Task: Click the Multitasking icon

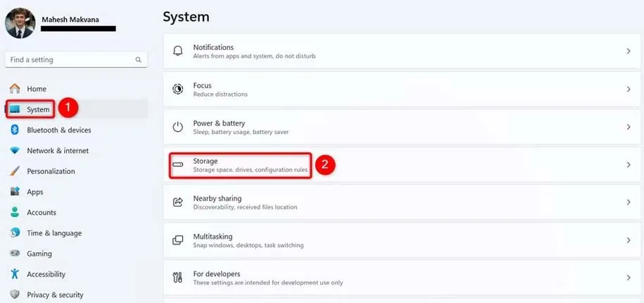Action: point(178,241)
